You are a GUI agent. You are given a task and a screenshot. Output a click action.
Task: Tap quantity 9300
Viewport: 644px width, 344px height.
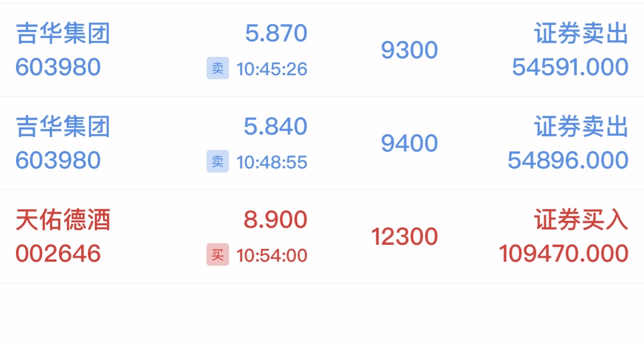[409, 50]
